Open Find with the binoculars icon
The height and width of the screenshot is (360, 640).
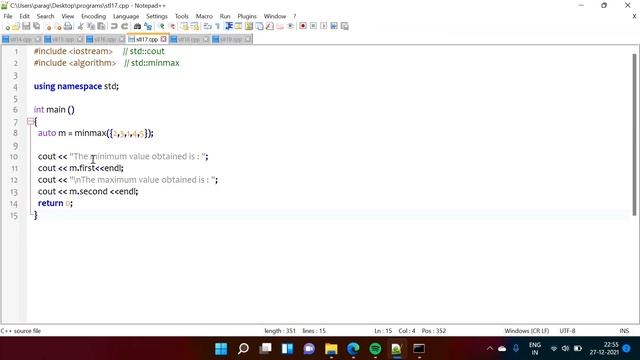(137, 27)
